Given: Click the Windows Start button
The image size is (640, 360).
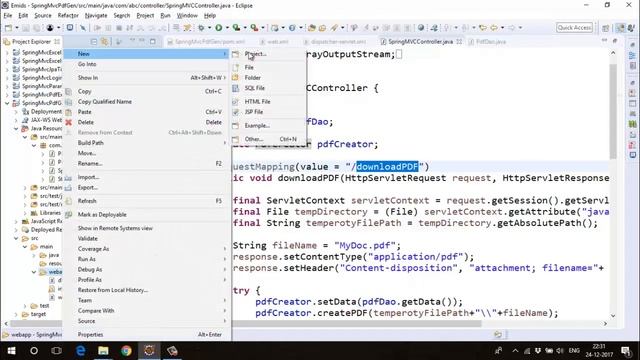Looking at the screenshot, I should pyautogui.click(x=11, y=351).
